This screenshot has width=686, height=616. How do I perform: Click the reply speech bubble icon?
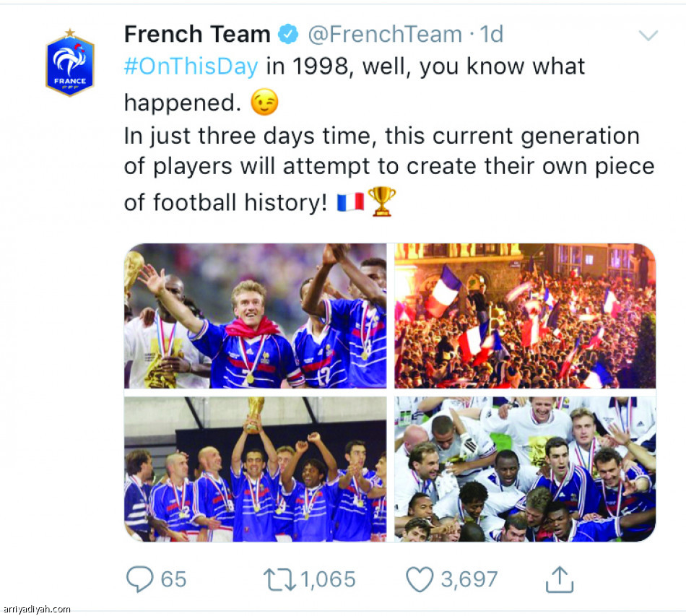point(140,579)
